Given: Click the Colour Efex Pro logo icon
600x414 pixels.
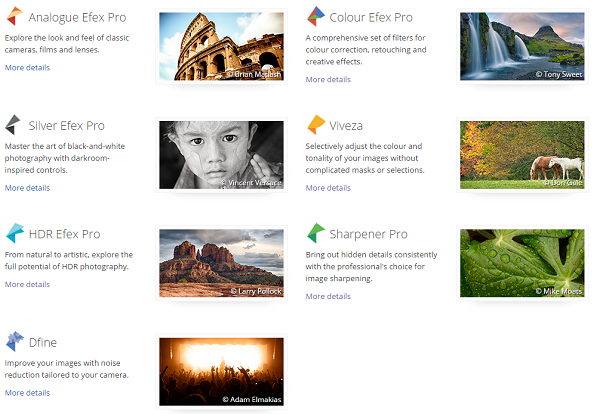Looking at the screenshot, I should point(315,17).
